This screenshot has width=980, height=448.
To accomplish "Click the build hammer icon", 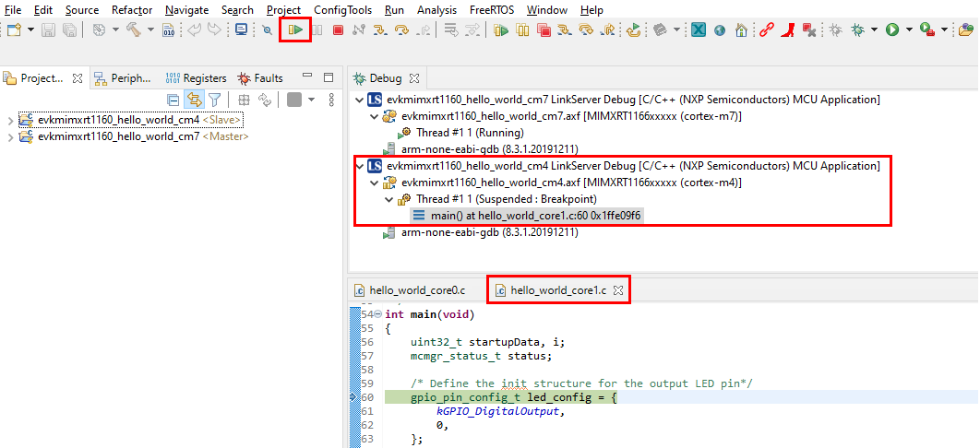I will point(133,30).
